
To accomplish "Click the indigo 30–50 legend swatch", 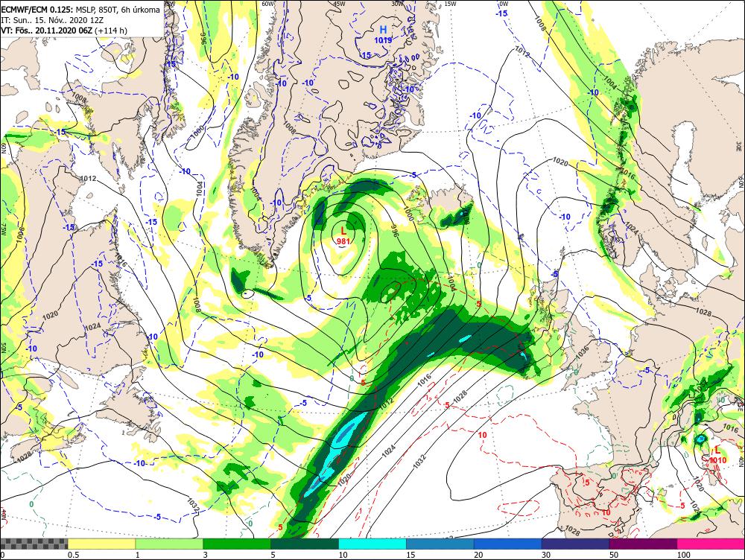I will tap(575, 544).
